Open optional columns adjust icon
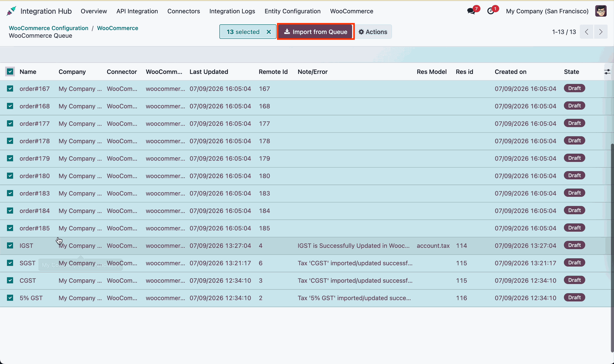 [607, 72]
